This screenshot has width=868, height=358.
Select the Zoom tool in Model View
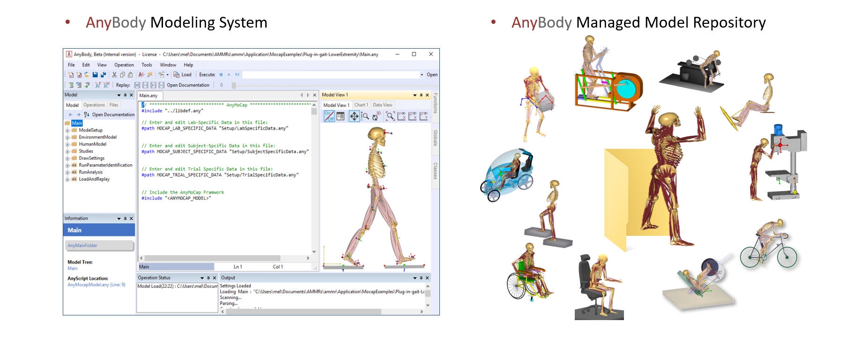[x=365, y=116]
